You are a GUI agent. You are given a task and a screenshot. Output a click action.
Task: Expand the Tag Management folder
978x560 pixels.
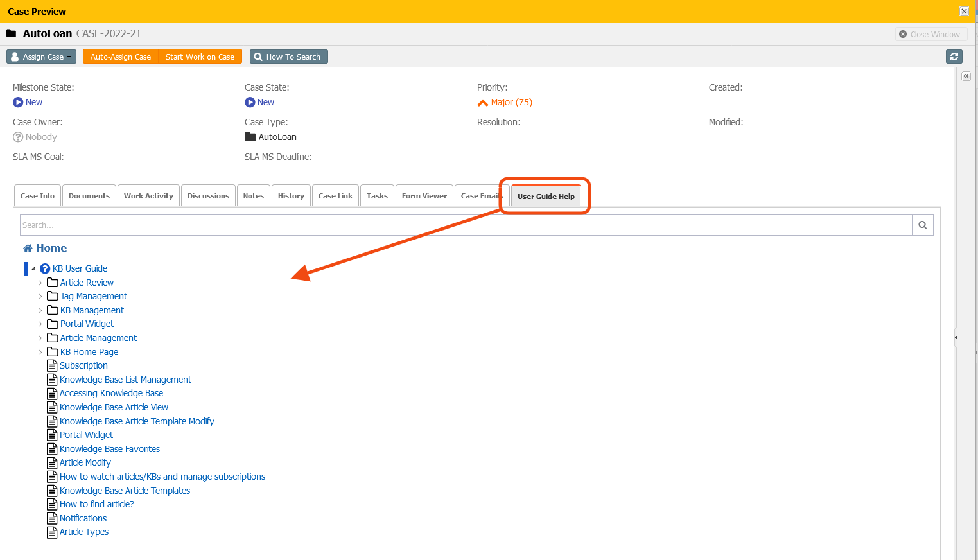click(40, 297)
